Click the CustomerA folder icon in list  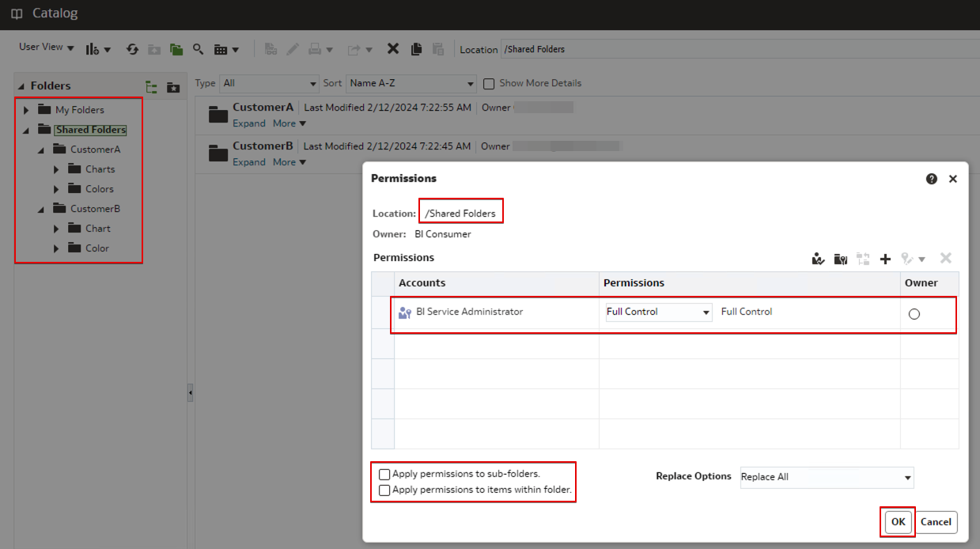(218, 115)
